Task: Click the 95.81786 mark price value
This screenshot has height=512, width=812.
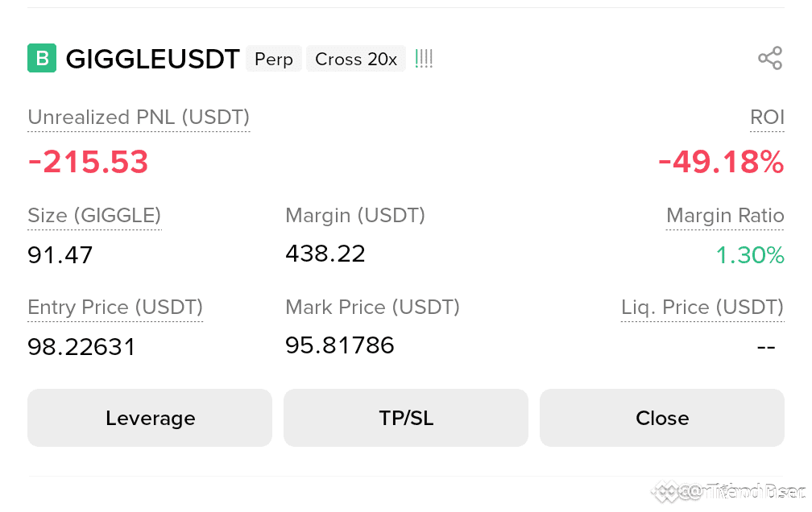Action: point(340,345)
